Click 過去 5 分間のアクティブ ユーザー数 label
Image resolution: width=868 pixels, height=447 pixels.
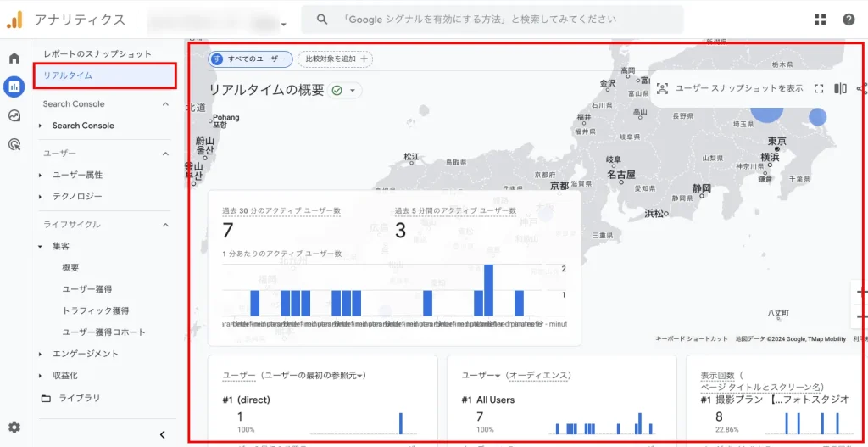point(455,211)
